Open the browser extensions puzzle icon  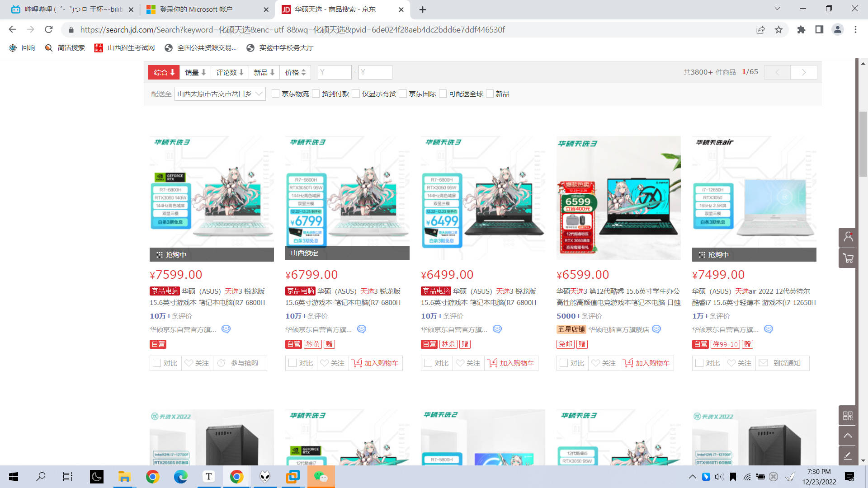[x=801, y=30]
